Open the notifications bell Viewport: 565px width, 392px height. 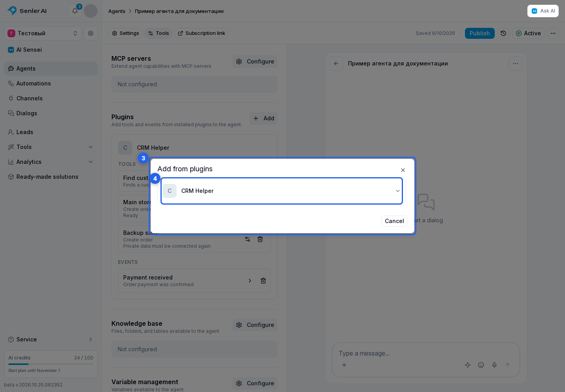75,11
